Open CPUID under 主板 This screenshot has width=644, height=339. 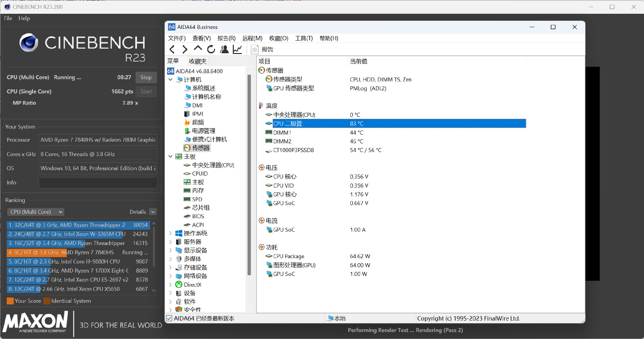pyautogui.click(x=196, y=174)
